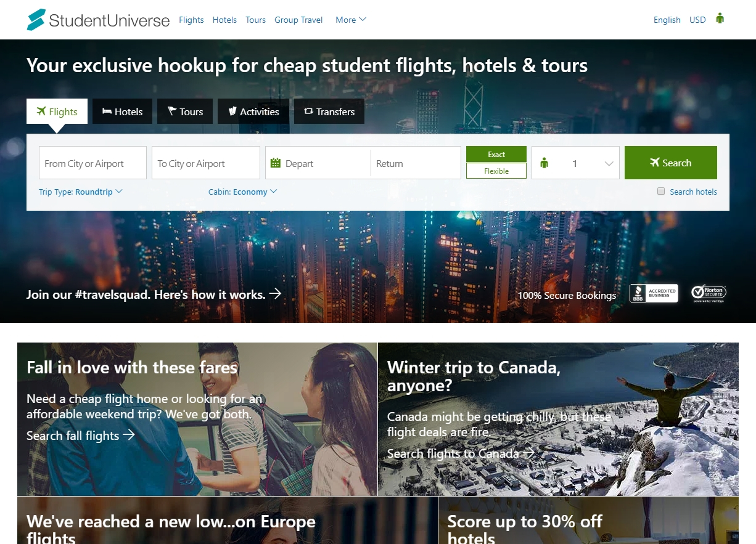Click the StudentUniverse logo icon
756x544 pixels.
coord(36,20)
